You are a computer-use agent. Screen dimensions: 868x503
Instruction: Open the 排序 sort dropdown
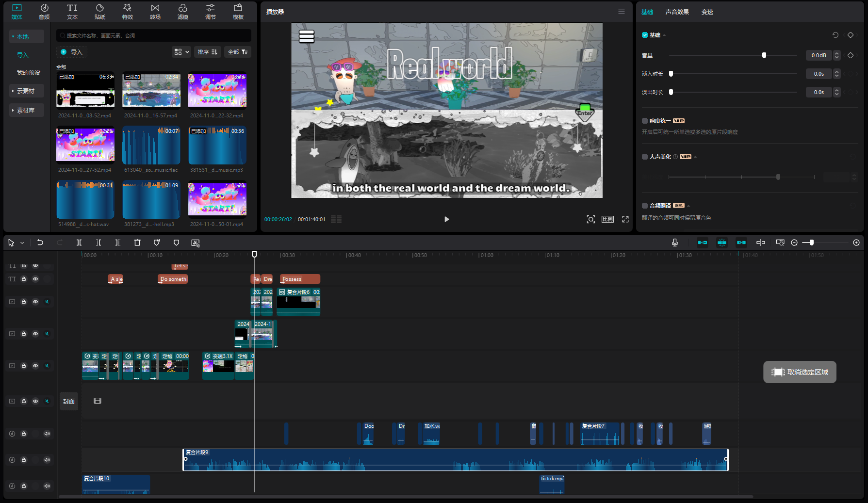coord(208,52)
